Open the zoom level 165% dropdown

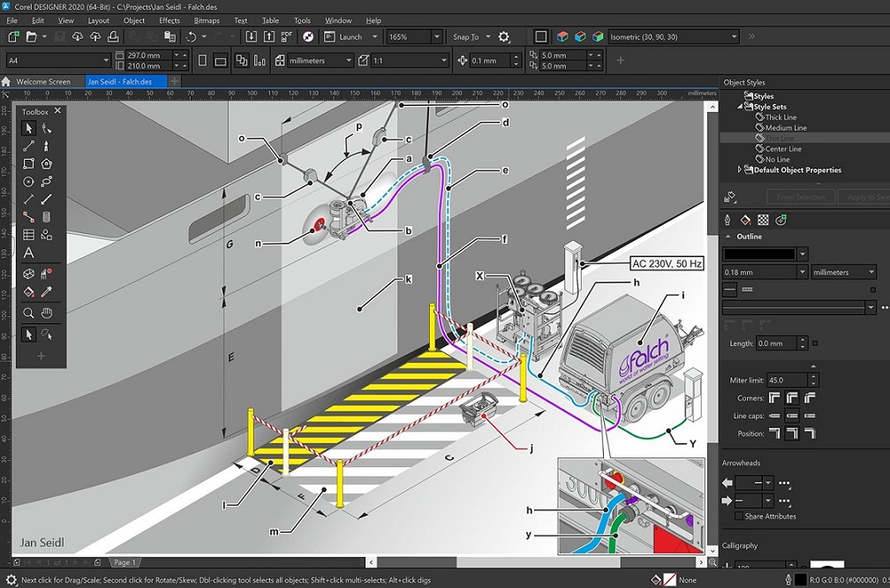point(436,37)
